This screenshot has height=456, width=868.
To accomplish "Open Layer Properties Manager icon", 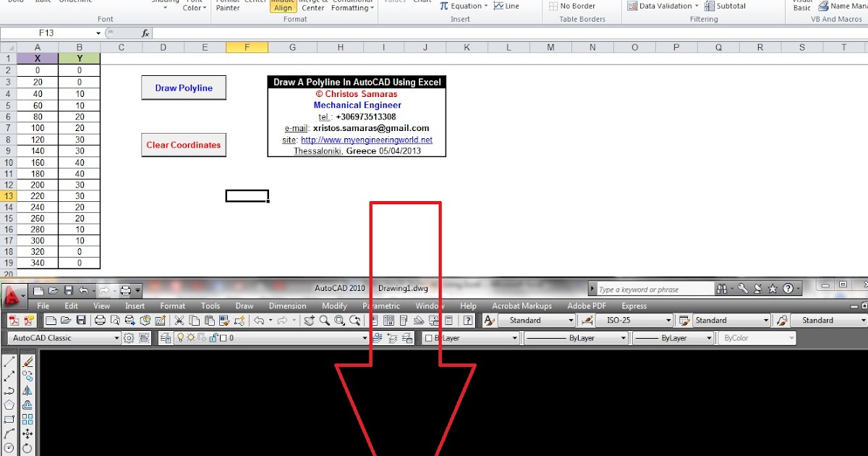I will [166, 338].
